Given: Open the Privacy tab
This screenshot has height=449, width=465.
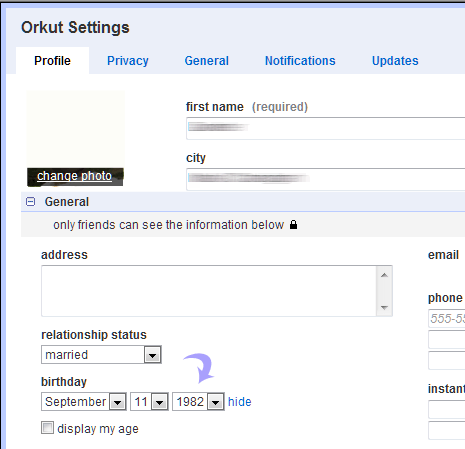Looking at the screenshot, I should pyautogui.click(x=128, y=61).
